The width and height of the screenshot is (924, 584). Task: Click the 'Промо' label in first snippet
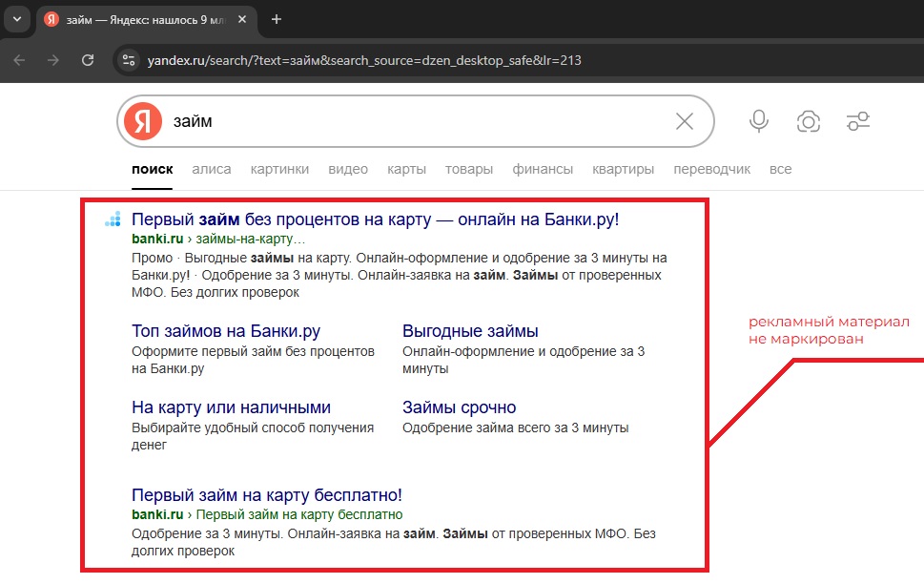click(x=152, y=258)
